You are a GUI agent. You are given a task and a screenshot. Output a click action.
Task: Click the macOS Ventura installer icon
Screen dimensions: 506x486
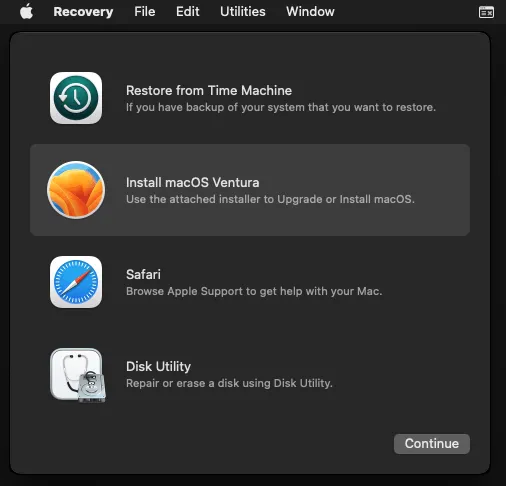(x=76, y=190)
